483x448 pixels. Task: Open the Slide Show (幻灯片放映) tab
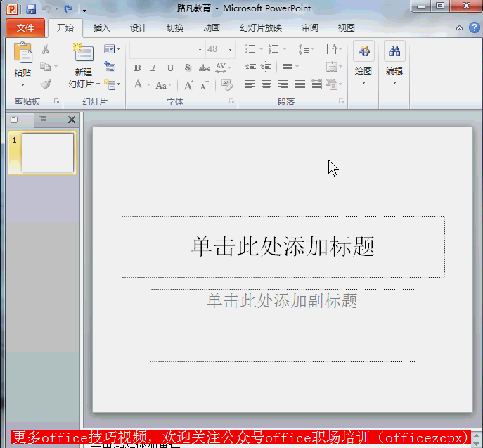pos(261,28)
